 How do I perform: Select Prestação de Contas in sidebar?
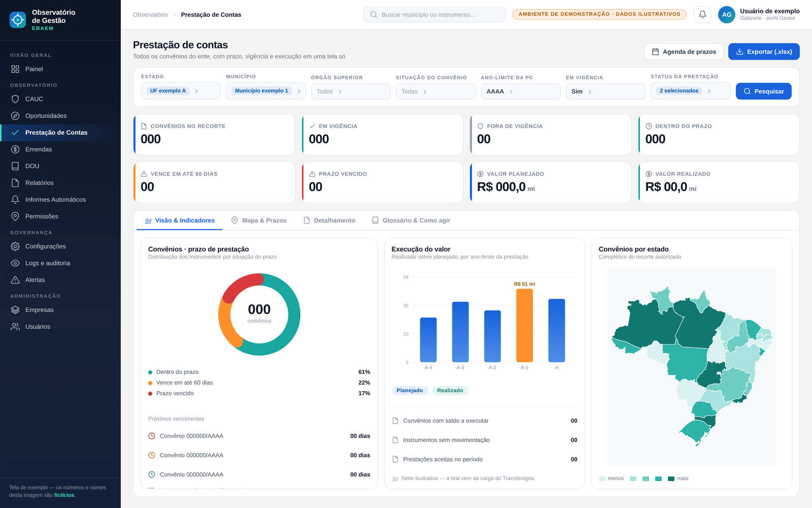[60, 133]
